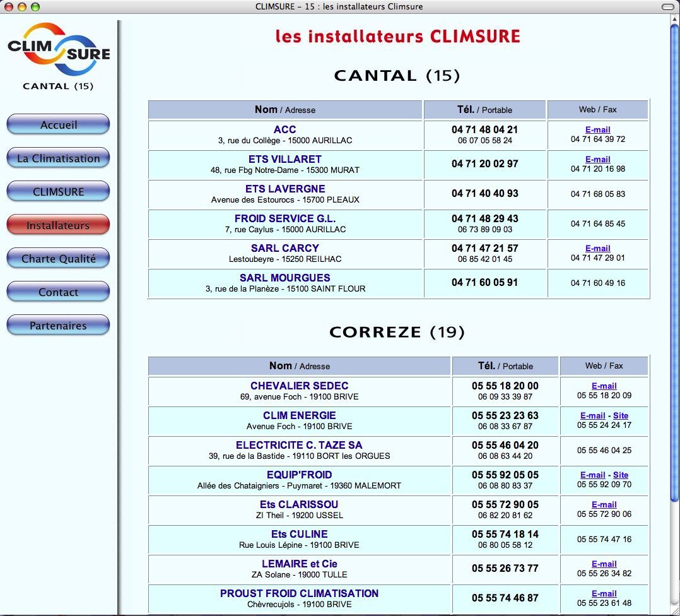Viewport: 680px width, 616px height.
Task: Click E-mail link for PROUST FROID CLIMATISATION
Action: 604,593
